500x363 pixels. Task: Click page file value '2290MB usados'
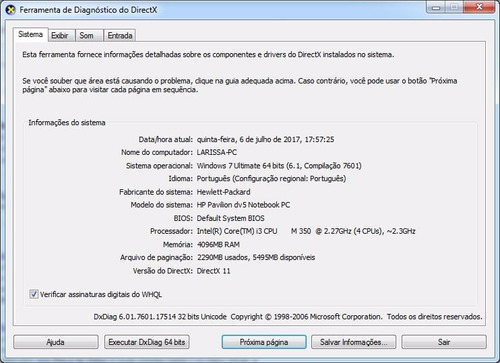coord(223,257)
